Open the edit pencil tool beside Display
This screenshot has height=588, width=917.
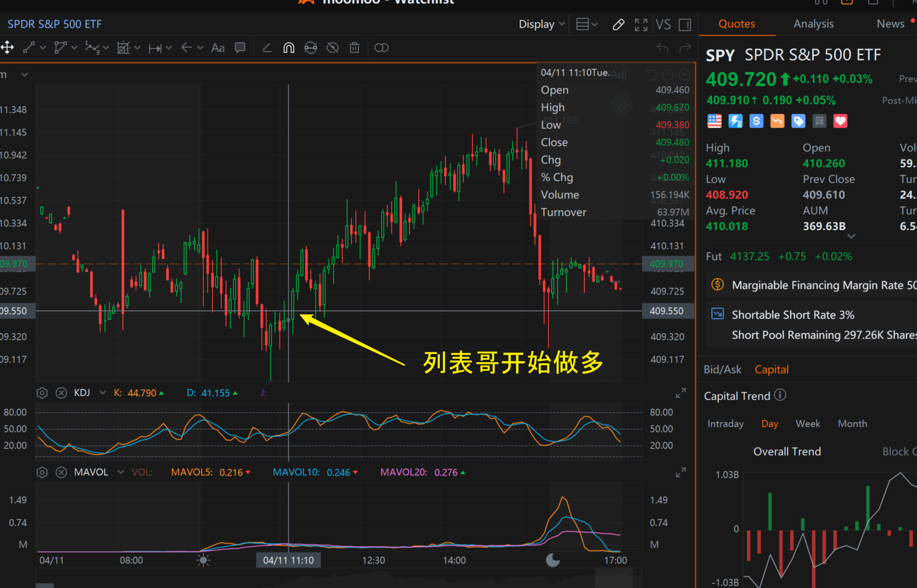point(619,24)
